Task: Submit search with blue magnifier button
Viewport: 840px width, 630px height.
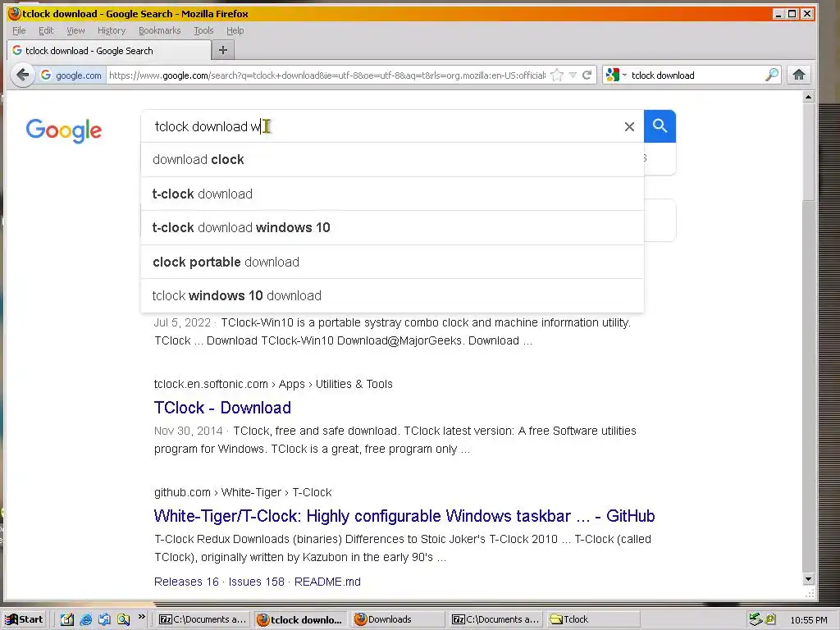Action: [660, 126]
